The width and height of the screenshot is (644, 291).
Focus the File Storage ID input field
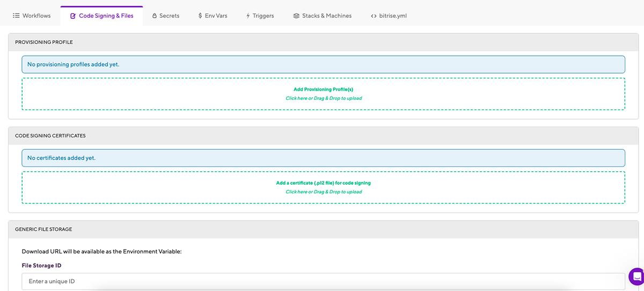click(x=323, y=281)
